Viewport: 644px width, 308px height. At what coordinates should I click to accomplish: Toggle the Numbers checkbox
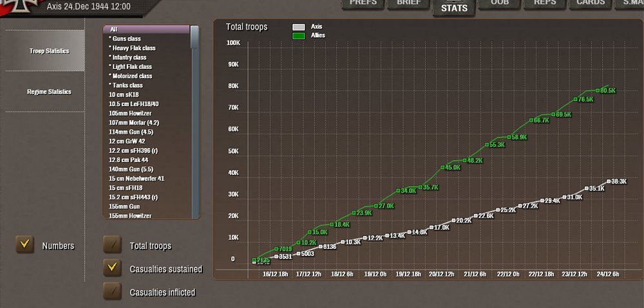24,244
